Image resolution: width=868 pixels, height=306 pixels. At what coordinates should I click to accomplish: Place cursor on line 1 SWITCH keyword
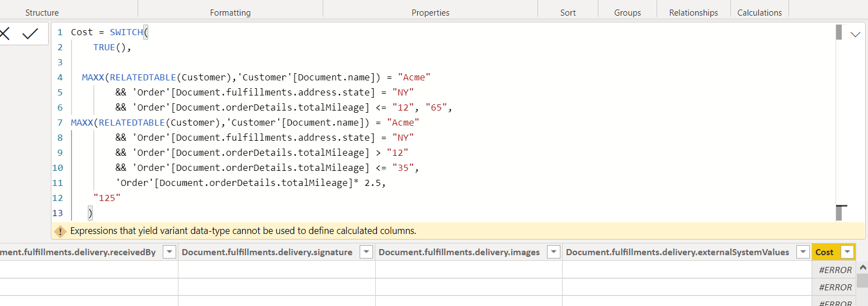click(x=126, y=32)
